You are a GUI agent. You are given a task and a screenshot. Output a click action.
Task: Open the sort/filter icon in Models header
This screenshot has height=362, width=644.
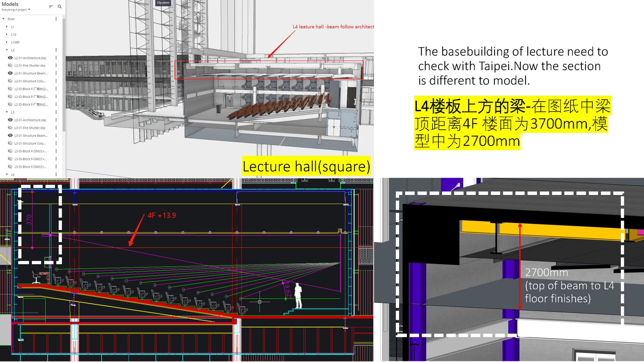(51, 7)
